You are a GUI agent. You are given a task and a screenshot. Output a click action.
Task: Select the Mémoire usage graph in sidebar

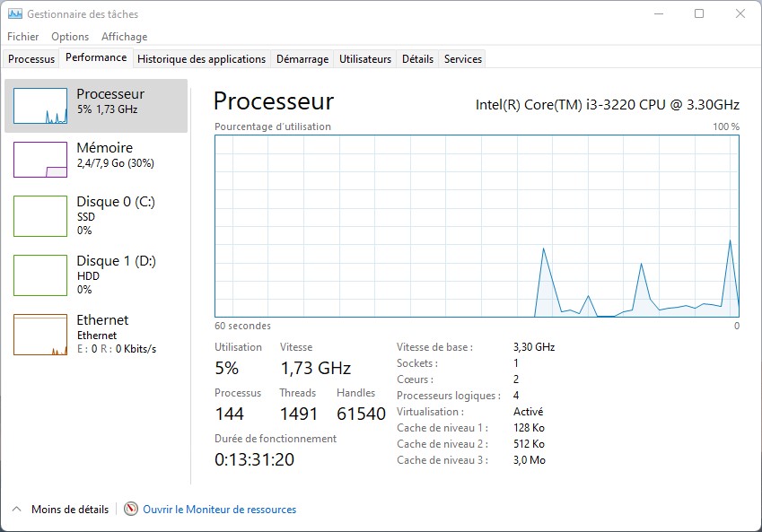click(40, 160)
